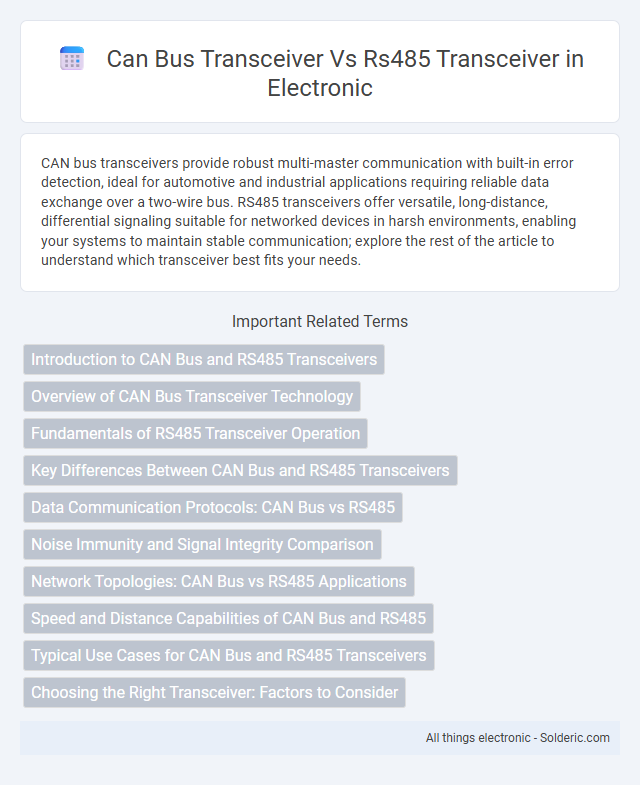
Task: Select Choosing the Right Transceiver: Factors to Consider
Action: [x=214, y=693]
